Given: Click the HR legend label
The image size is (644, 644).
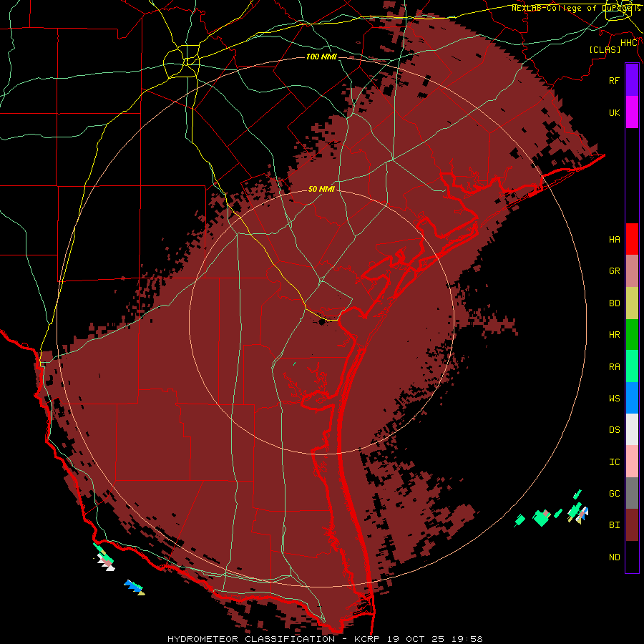Looking at the screenshot, I should (615, 335).
